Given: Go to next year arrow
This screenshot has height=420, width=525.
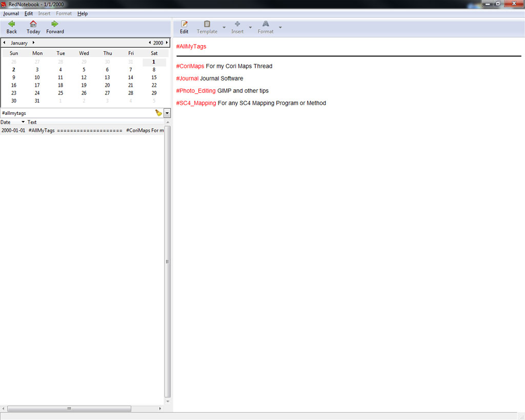Looking at the screenshot, I should pyautogui.click(x=167, y=43).
